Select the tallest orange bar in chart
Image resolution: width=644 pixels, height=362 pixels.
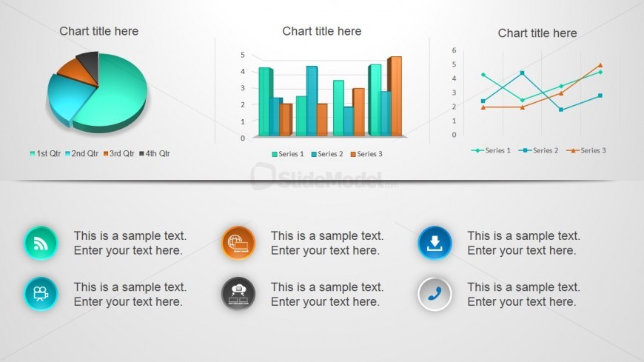click(x=395, y=96)
